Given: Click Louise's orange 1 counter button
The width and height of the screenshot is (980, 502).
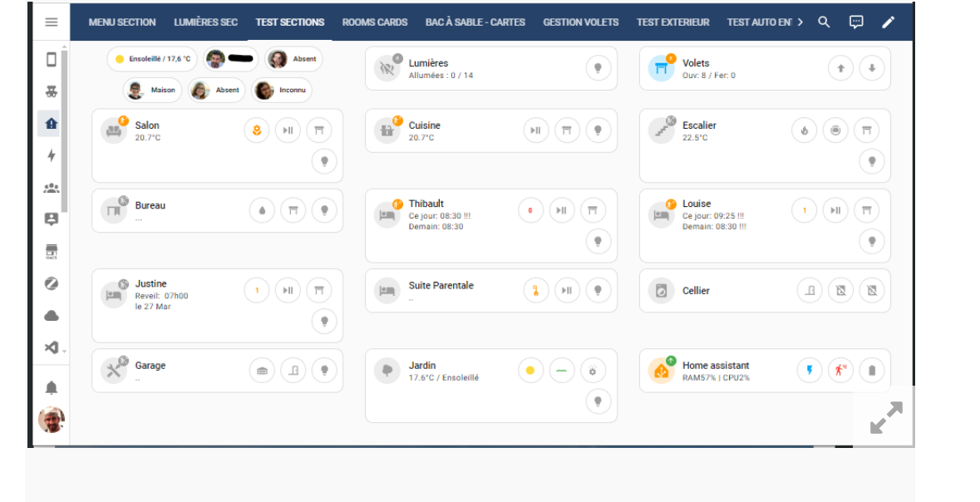Looking at the screenshot, I should [805, 210].
